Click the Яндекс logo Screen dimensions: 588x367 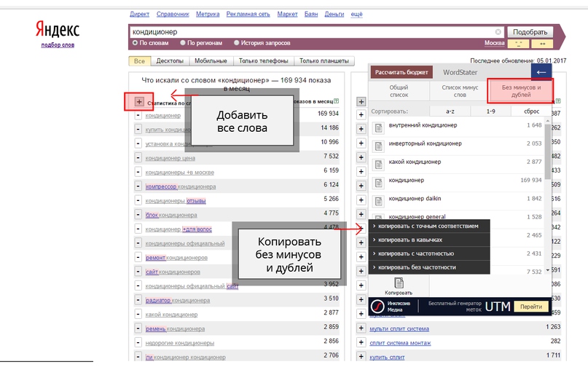point(58,29)
